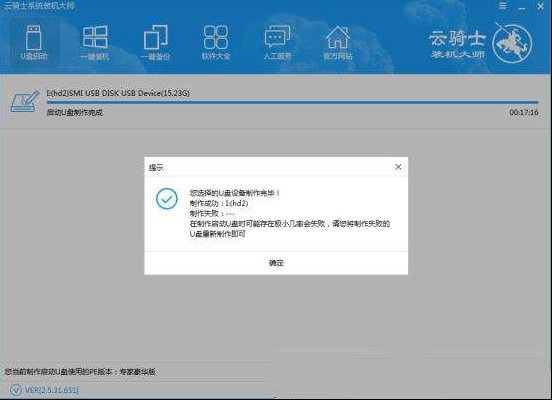Click the 制作失败 line in dialog
552x400 pixels.
point(212,213)
